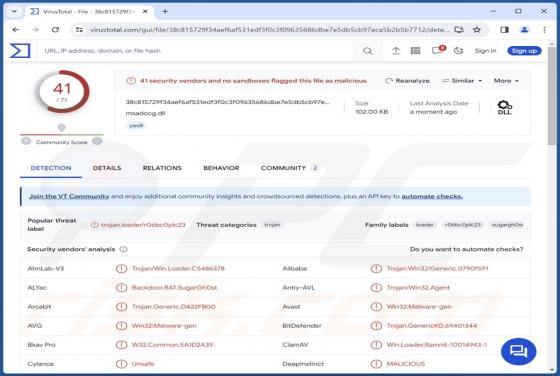Click the community score upvote icon
Screen dimensions: 560x376
[97, 141]
